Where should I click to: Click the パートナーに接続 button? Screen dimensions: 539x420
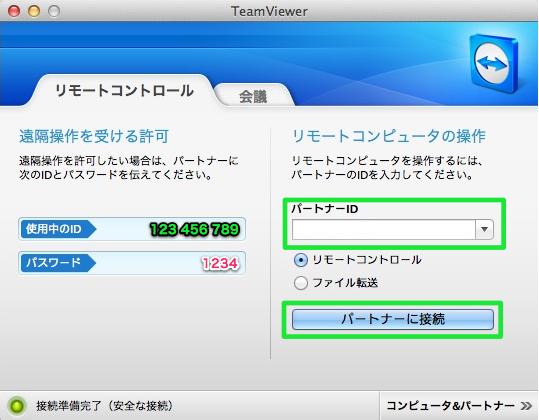click(393, 319)
